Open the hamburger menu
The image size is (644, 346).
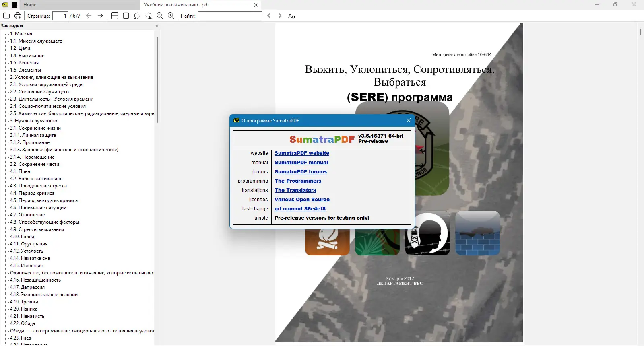(x=14, y=5)
